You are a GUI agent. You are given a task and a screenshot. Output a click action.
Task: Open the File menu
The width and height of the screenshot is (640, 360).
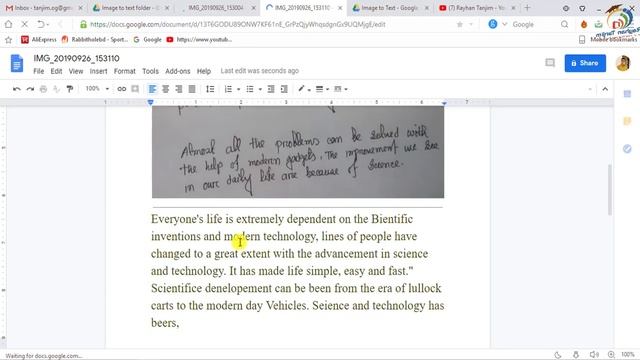tap(38, 71)
